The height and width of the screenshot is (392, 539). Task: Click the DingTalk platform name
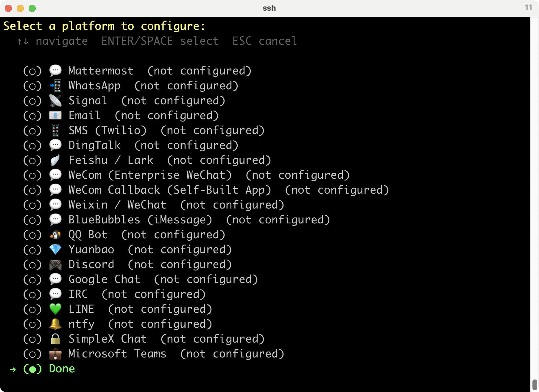(94, 145)
